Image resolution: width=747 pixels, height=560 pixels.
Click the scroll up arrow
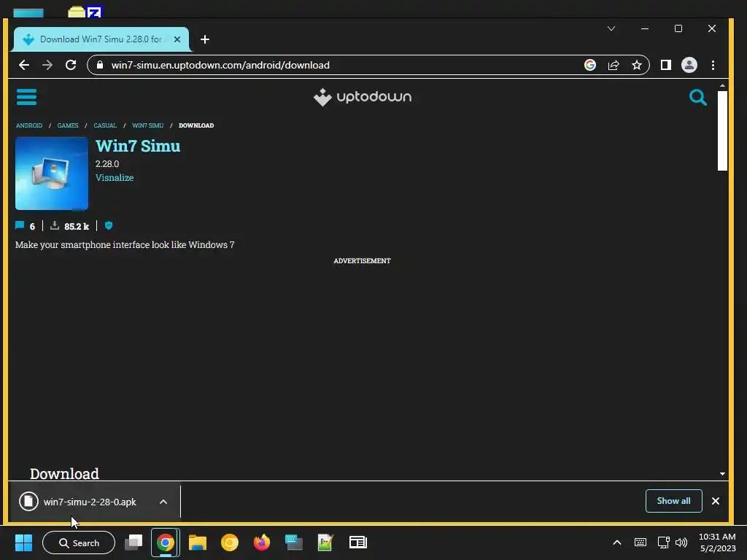[x=722, y=86]
